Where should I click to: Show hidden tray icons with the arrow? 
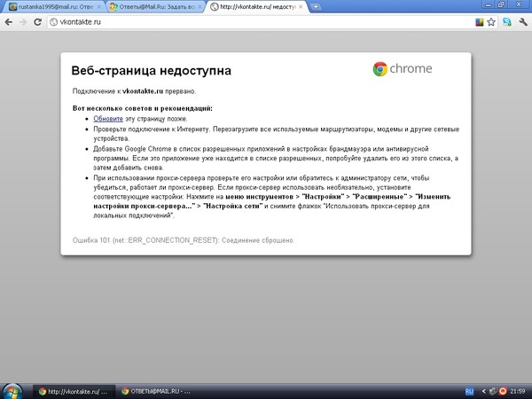tap(484, 392)
